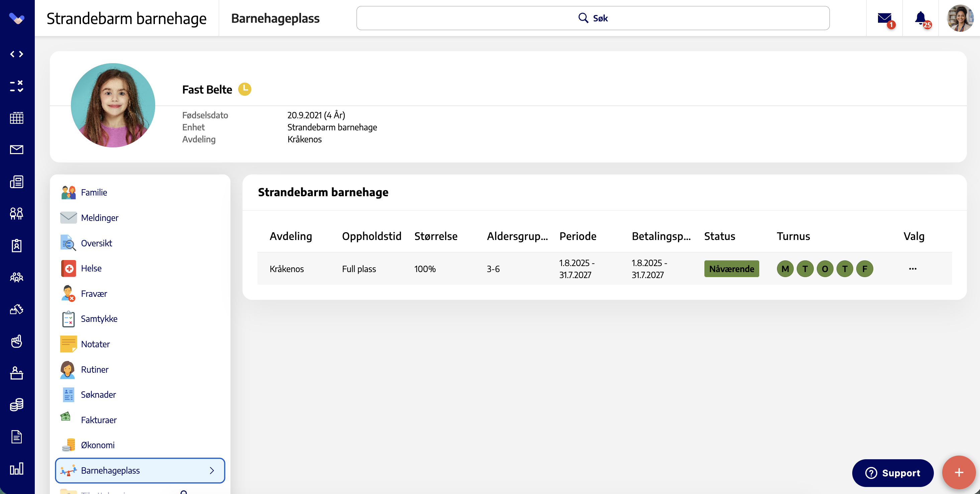
Task: Open the checklist icon in the sidebar
Action: (x=17, y=86)
